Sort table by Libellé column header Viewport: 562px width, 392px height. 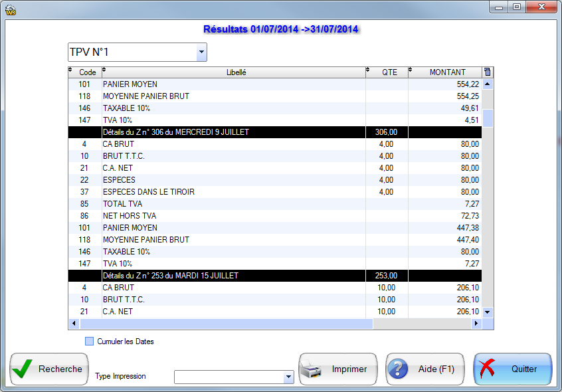click(236, 72)
